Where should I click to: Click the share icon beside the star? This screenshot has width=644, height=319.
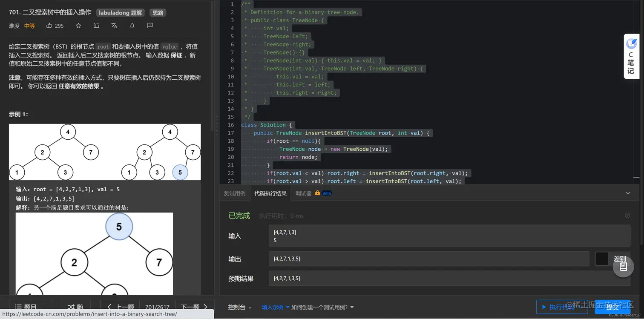click(96, 26)
